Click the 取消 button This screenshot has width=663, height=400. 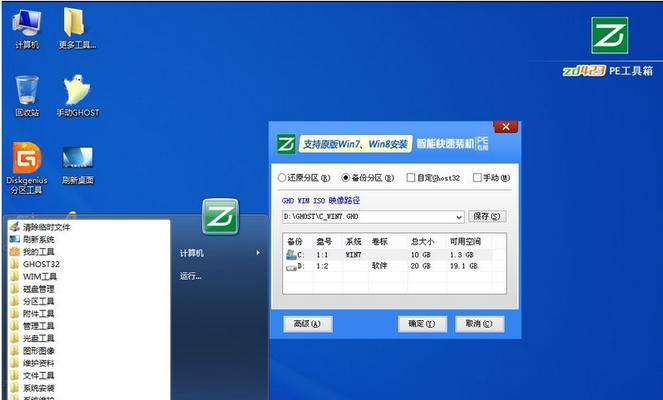pos(479,324)
